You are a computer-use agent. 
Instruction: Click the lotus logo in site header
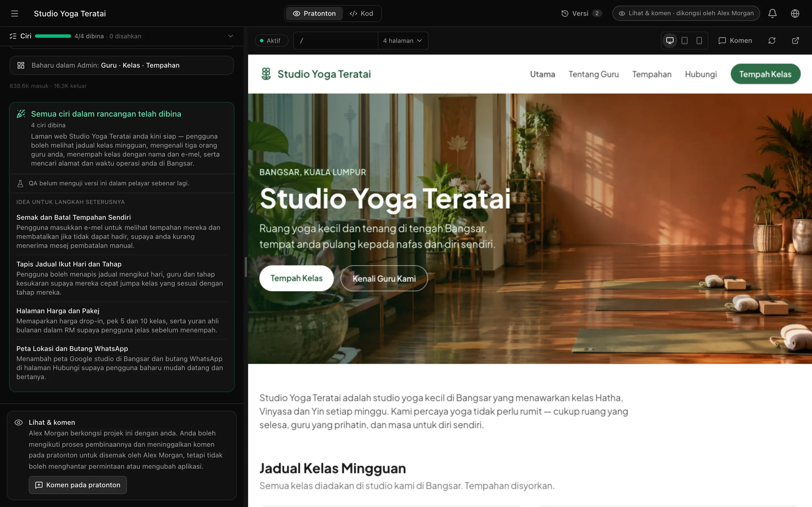pos(266,74)
